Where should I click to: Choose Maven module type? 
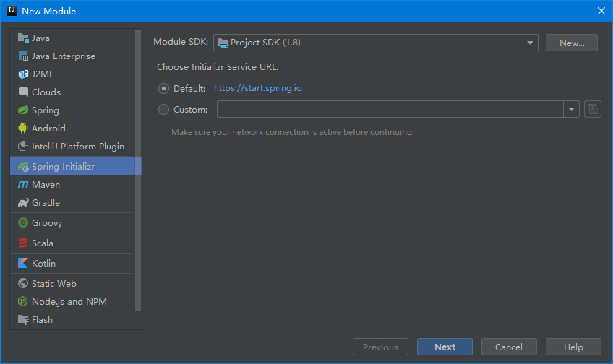point(46,185)
